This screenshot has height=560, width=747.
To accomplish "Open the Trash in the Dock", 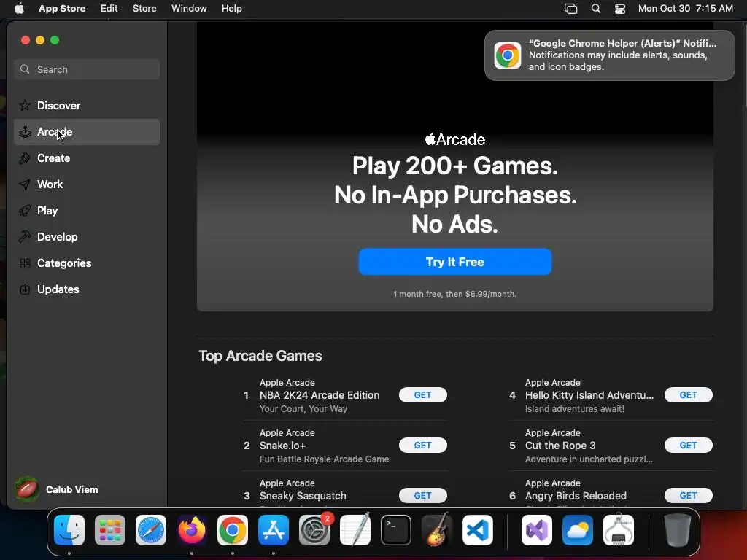I will (x=678, y=530).
